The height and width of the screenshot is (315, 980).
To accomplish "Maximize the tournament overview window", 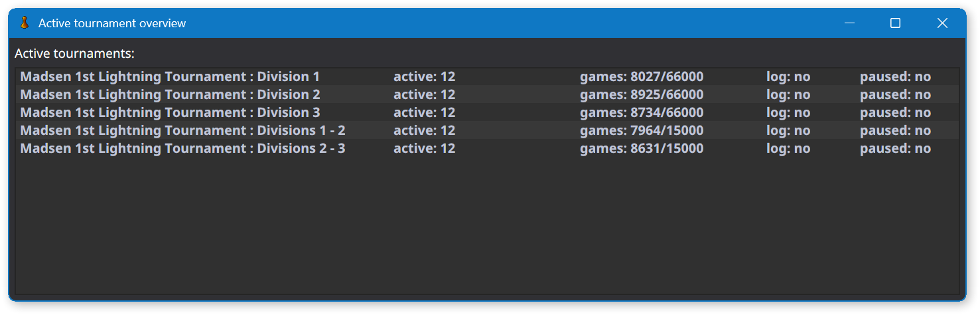I will (x=895, y=23).
